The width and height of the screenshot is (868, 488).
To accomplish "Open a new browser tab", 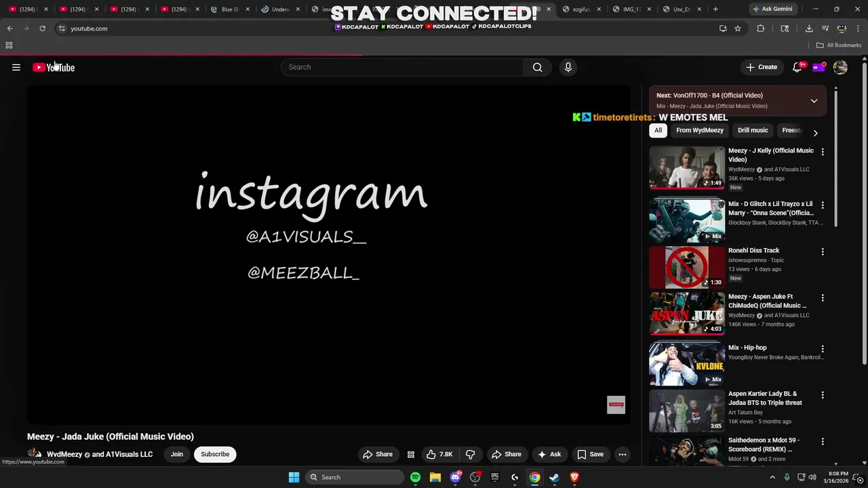I will click(x=715, y=9).
